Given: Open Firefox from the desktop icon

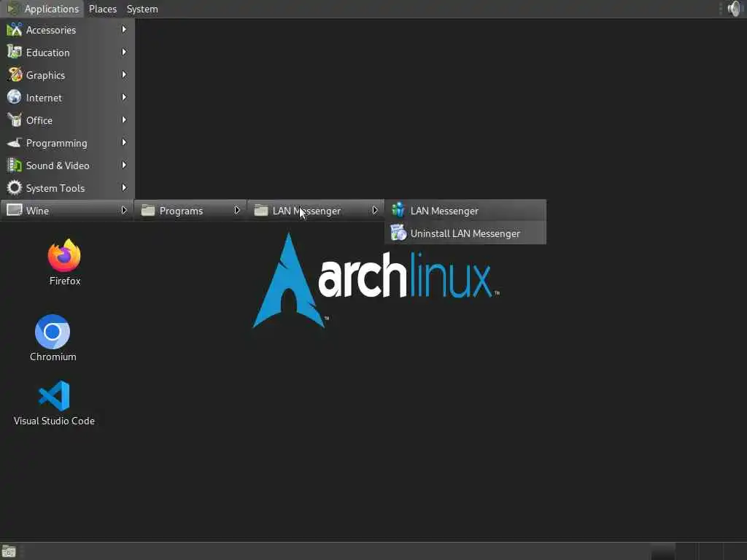Looking at the screenshot, I should [x=64, y=255].
